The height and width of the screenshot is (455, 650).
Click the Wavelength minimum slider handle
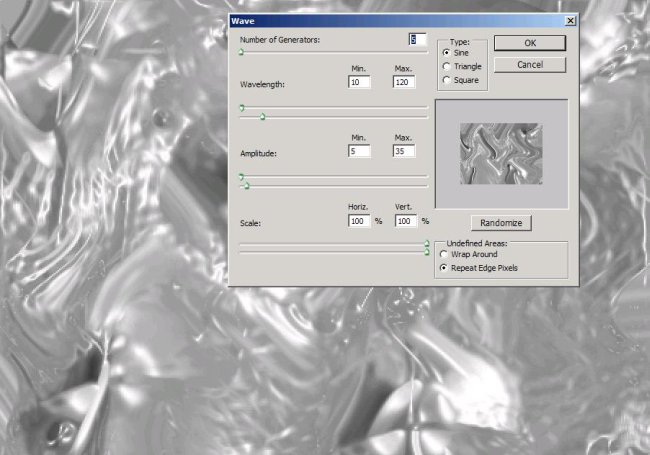[x=242, y=108]
